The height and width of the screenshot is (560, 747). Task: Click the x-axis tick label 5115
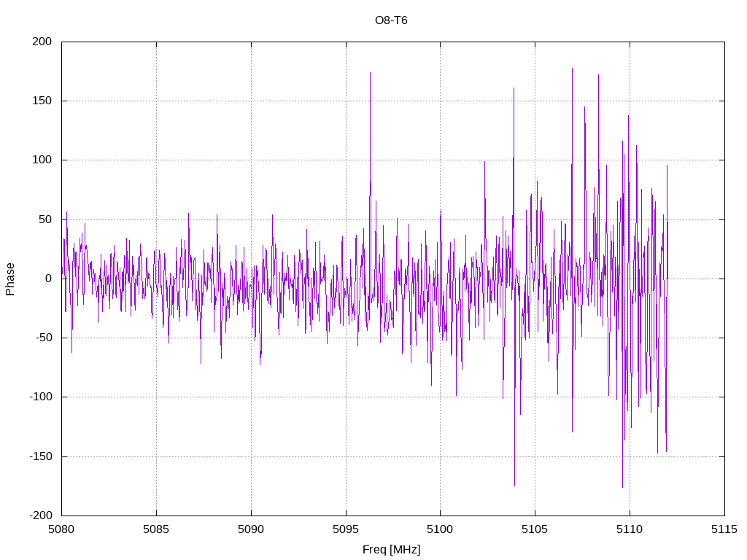point(724,529)
